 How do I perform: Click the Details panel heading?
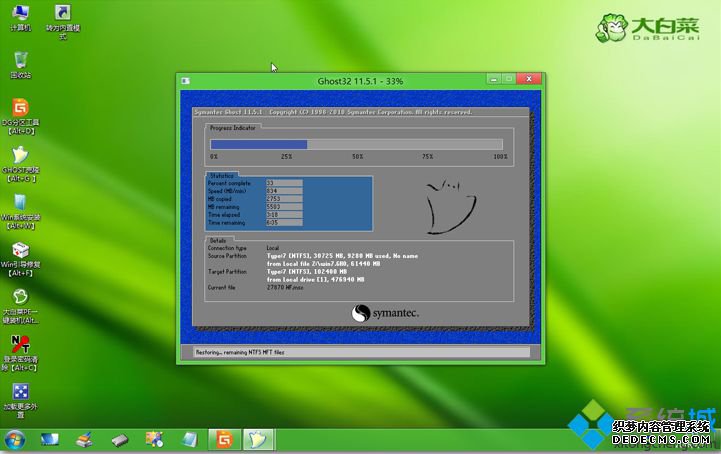click(x=218, y=241)
